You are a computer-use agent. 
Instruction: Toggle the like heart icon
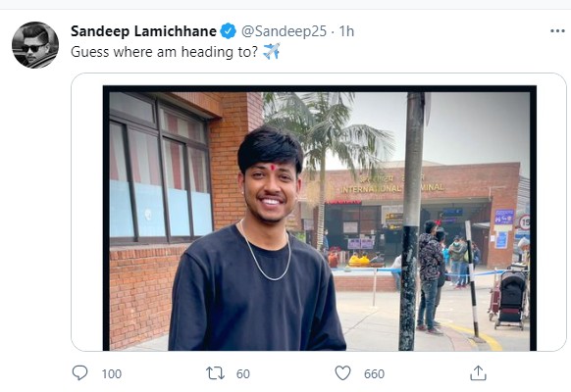(342, 373)
